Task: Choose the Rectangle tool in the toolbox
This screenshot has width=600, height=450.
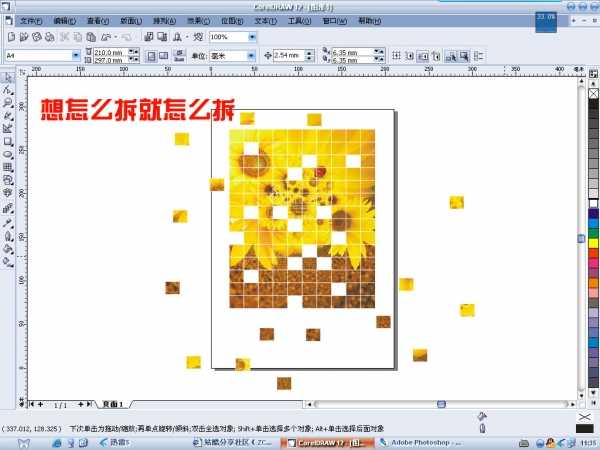Action: point(8,141)
